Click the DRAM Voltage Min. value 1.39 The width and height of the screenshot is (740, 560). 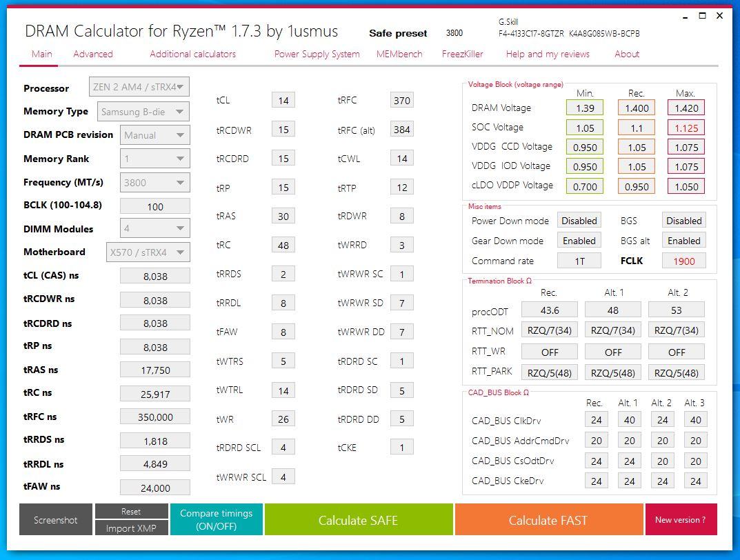point(585,108)
